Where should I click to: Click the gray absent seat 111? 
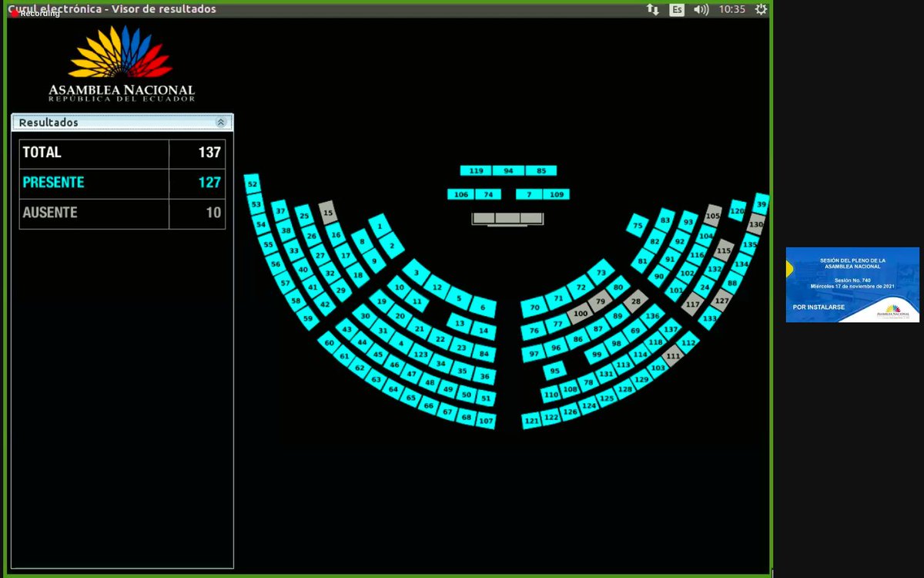click(674, 355)
